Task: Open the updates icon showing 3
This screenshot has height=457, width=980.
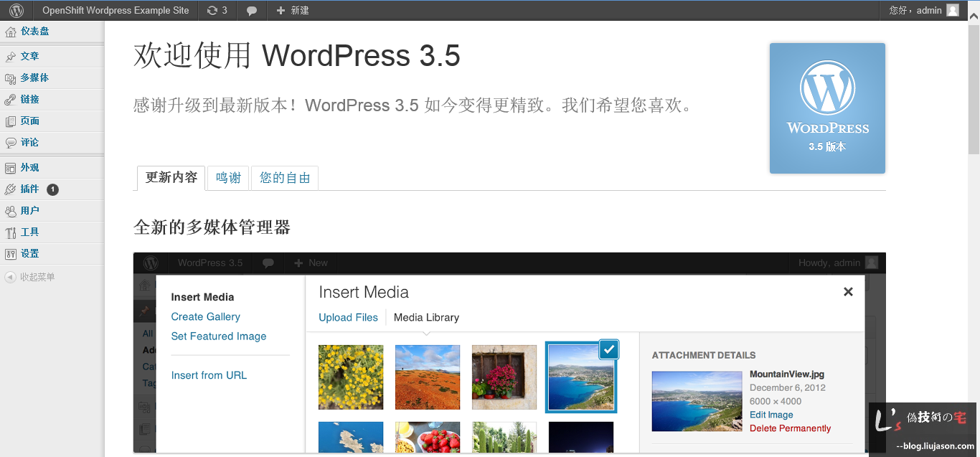Action: click(x=217, y=11)
